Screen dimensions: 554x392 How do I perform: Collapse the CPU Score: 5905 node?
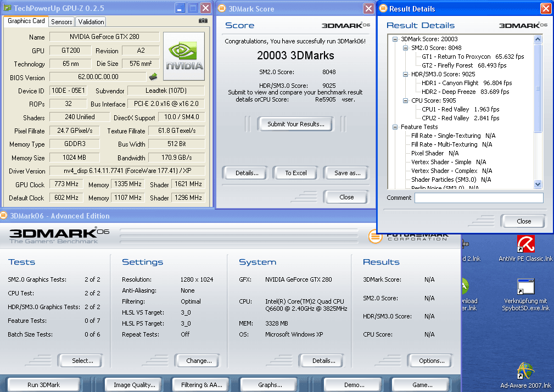click(x=406, y=100)
